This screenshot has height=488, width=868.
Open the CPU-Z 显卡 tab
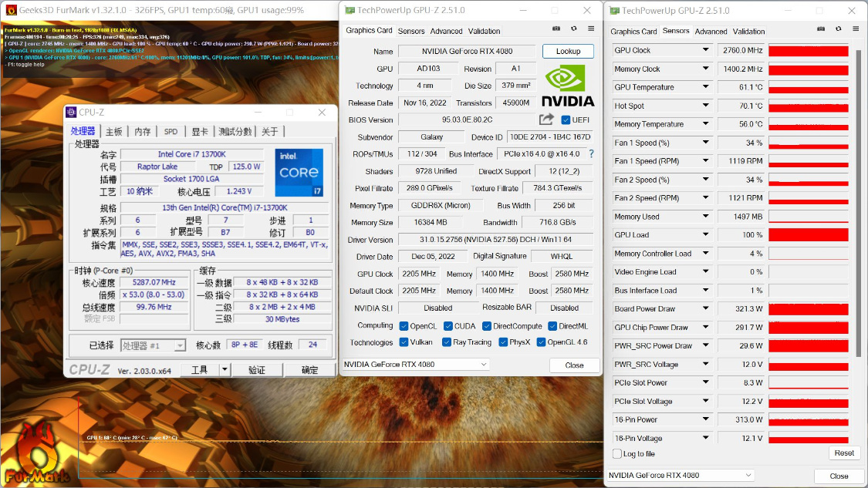tap(200, 131)
